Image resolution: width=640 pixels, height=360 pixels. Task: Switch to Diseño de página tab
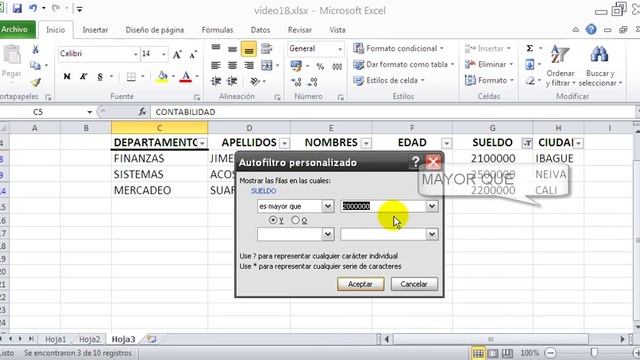[155, 30]
